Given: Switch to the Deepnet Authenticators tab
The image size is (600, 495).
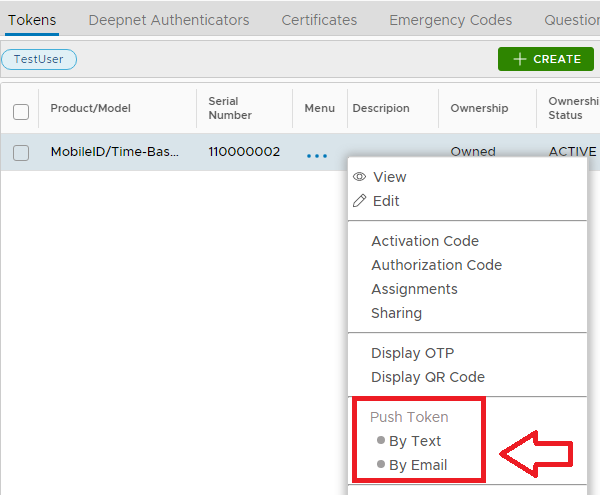Looking at the screenshot, I should 168,20.
